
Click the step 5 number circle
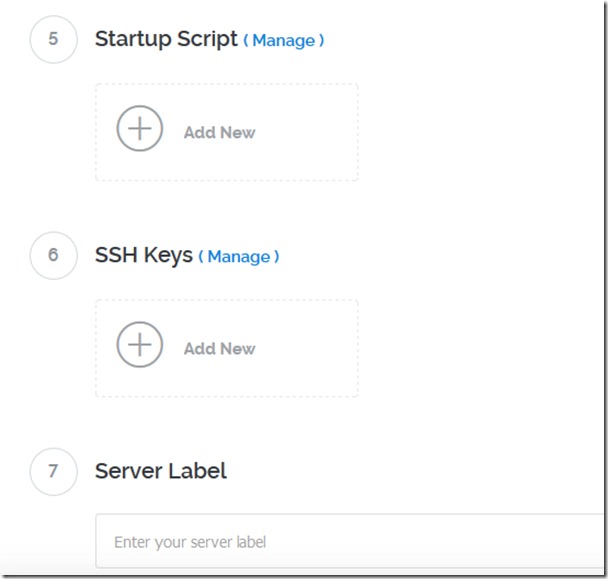pos(53,39)
